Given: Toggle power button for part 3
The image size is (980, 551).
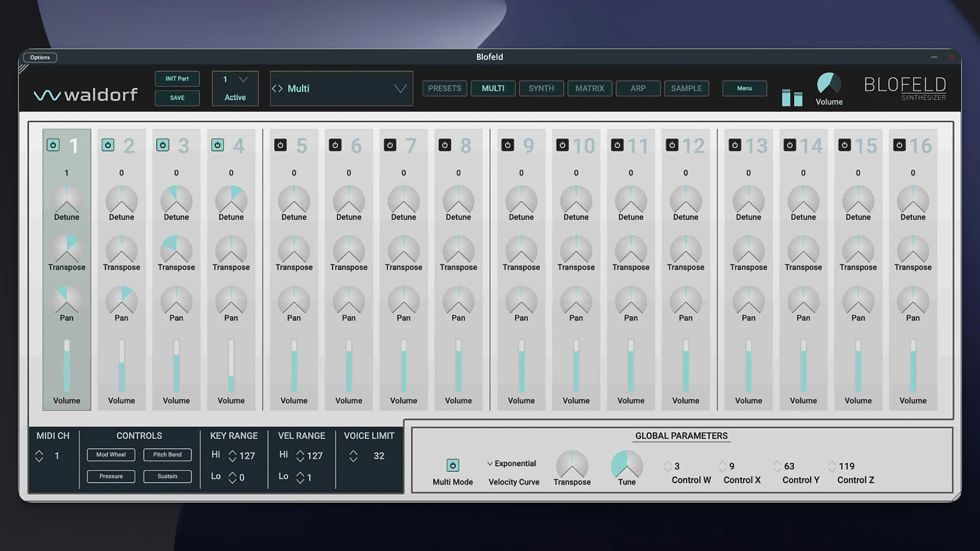Looking at the screenshot, I should (163, 145).
